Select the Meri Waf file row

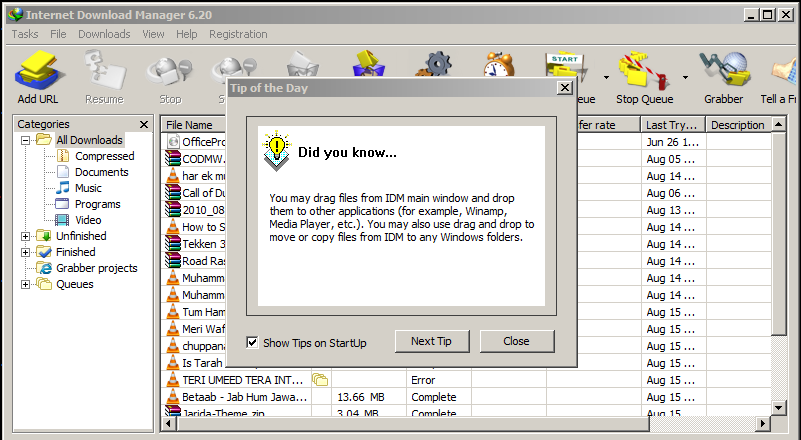click(x=195, y=329)
